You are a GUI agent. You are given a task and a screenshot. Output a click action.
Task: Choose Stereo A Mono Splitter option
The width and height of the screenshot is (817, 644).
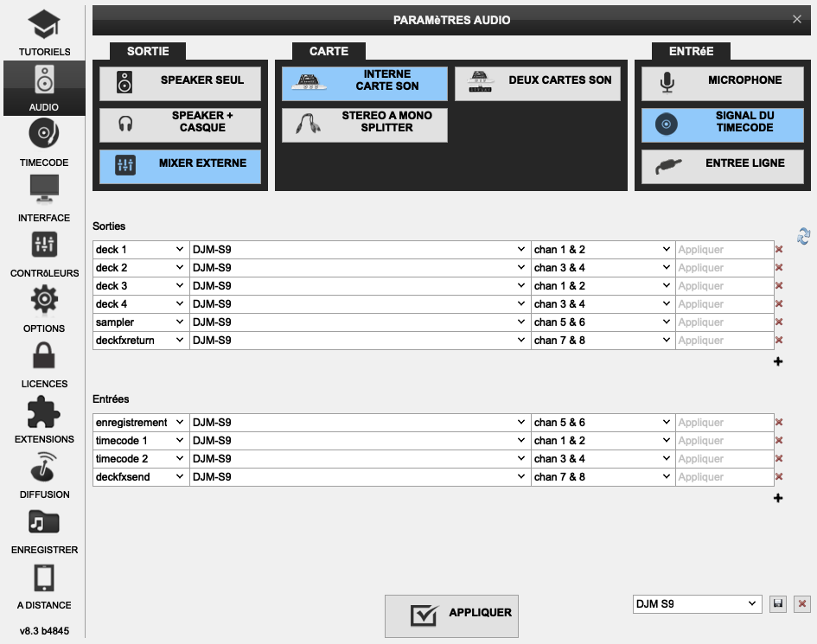click(x=365, y=125)
